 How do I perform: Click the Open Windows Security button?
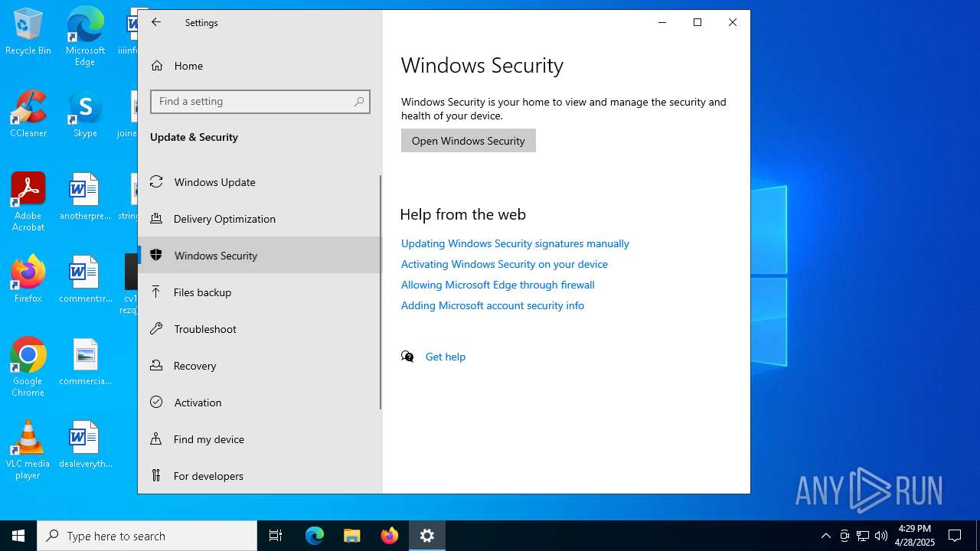click(469, 141)
